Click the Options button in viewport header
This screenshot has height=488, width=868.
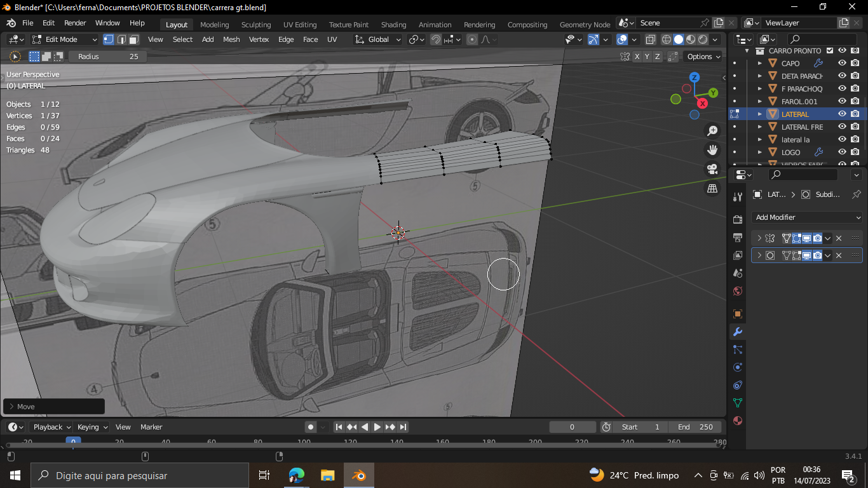point(703,57)
